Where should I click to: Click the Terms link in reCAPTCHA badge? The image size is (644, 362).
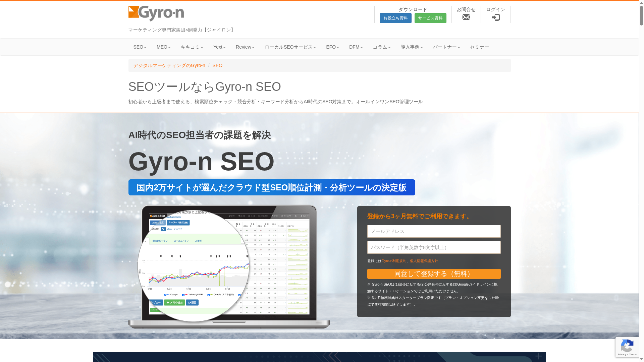click(x=633, y=355)
